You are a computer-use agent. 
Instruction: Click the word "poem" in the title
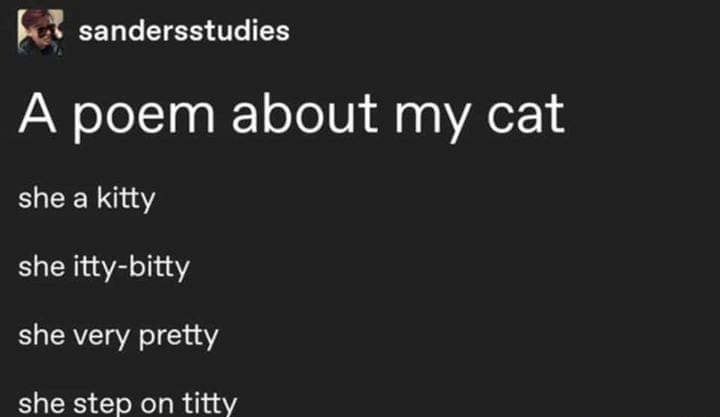(144, 118)
